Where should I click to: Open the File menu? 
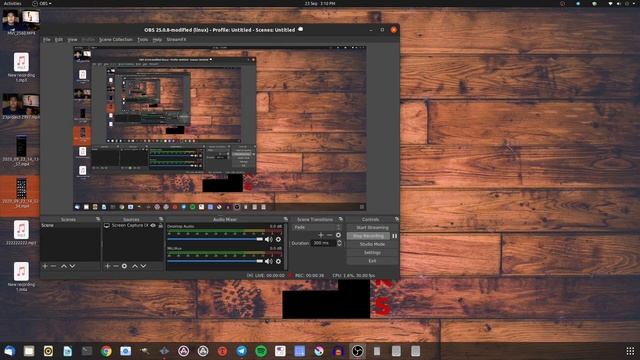click(x=47, y=40)
